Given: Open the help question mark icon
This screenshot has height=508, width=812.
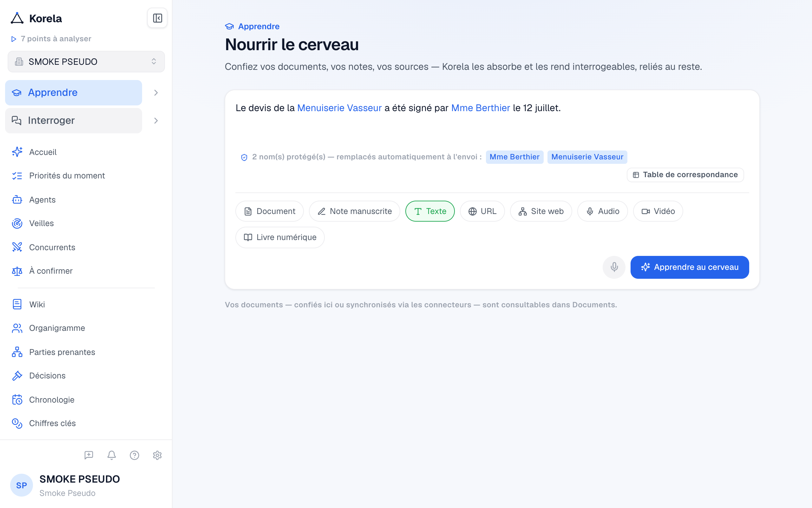Looking at the screenshot, I should 134,455.
